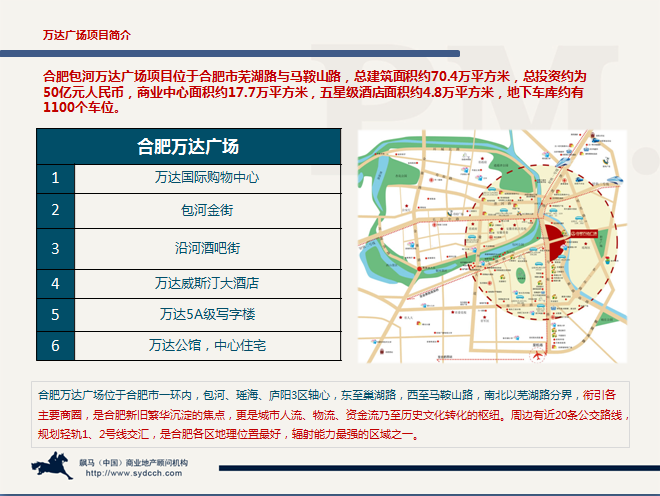Click the 飙马（中国）商业地产顾问机构 footer text
Viewport: 660px width, 496px height.
click(134, 463)
